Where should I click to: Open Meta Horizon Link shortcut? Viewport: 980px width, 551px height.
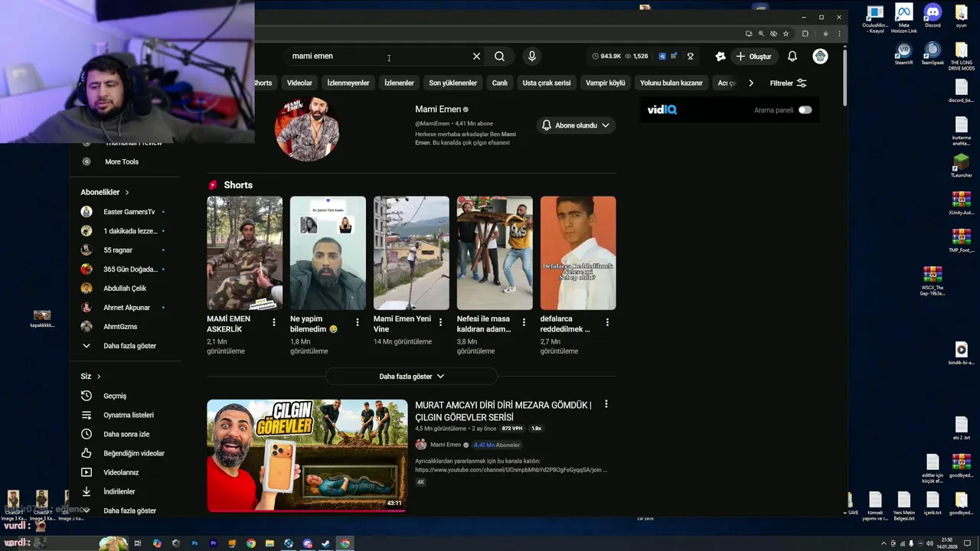pyautogui.click(x=904, y=18)
